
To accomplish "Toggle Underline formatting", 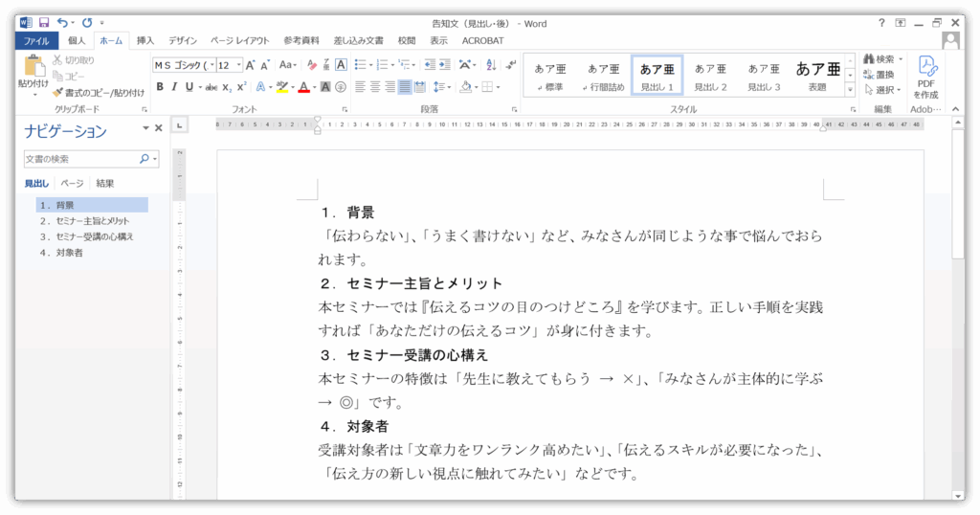I will tap(189, 87).
